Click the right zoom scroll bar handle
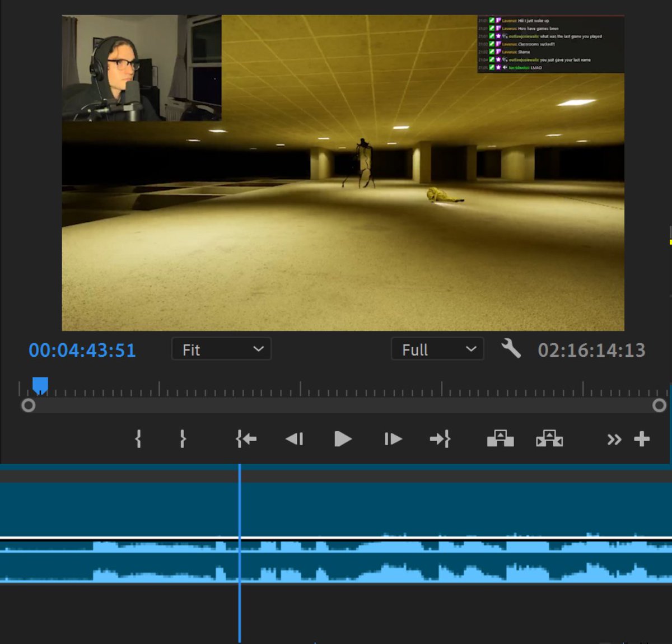Screen dimensions: 672x644 pos(660,405)
